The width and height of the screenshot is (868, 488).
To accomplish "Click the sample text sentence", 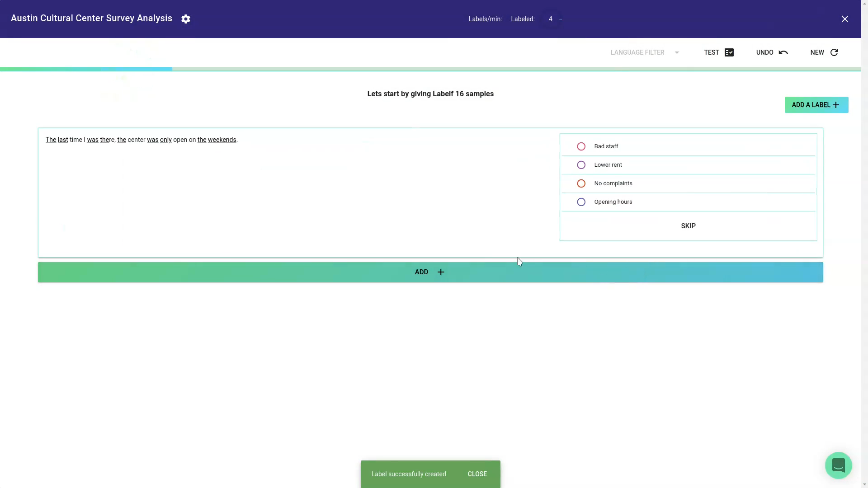I will pyautogui.click(x=142, y=140).
